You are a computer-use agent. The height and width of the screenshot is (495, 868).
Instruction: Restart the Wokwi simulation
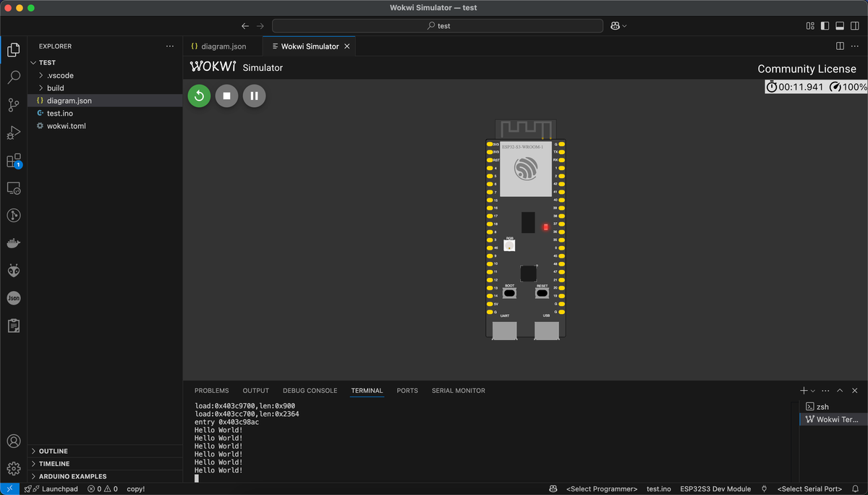click(199, 96)
